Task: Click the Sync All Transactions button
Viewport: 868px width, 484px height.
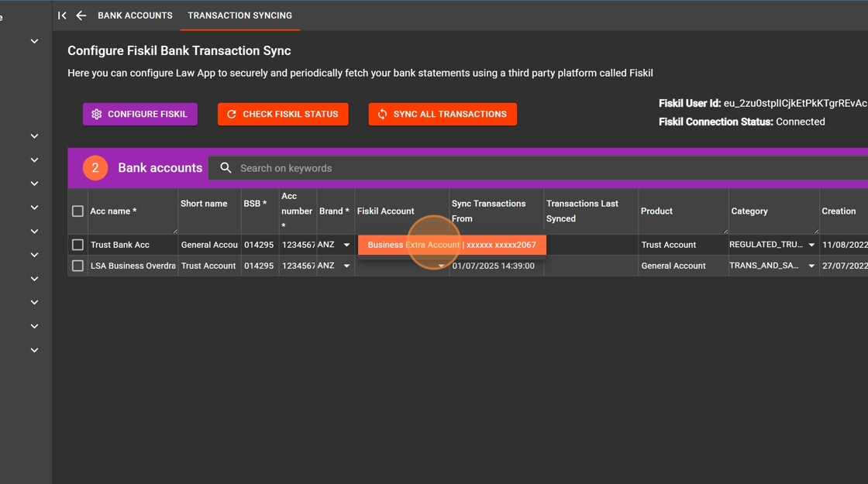Action: pos(443,114)
